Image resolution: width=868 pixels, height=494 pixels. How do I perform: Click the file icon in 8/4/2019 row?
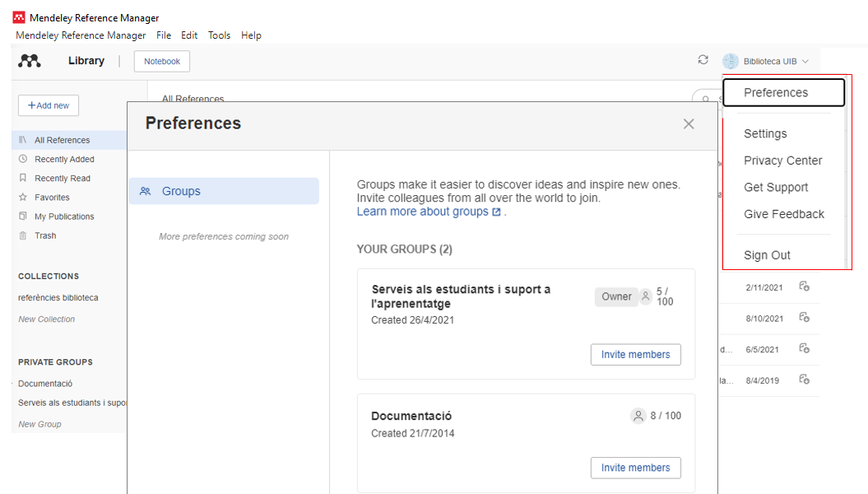tap(805, 380)
